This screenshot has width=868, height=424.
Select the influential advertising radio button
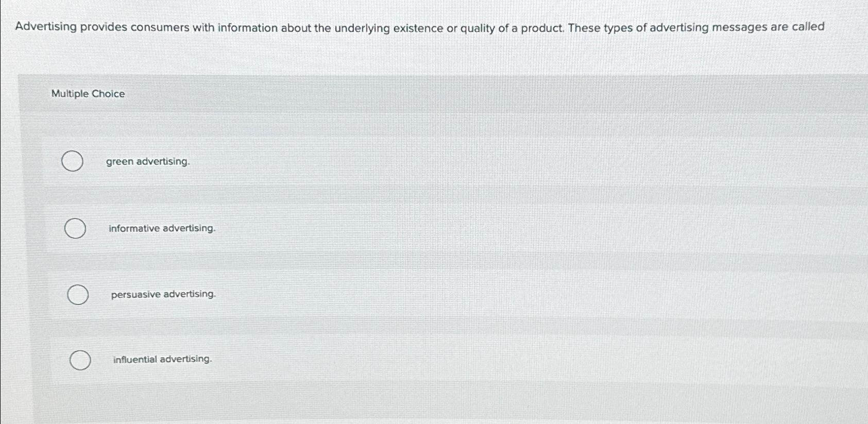click(80, 359)
